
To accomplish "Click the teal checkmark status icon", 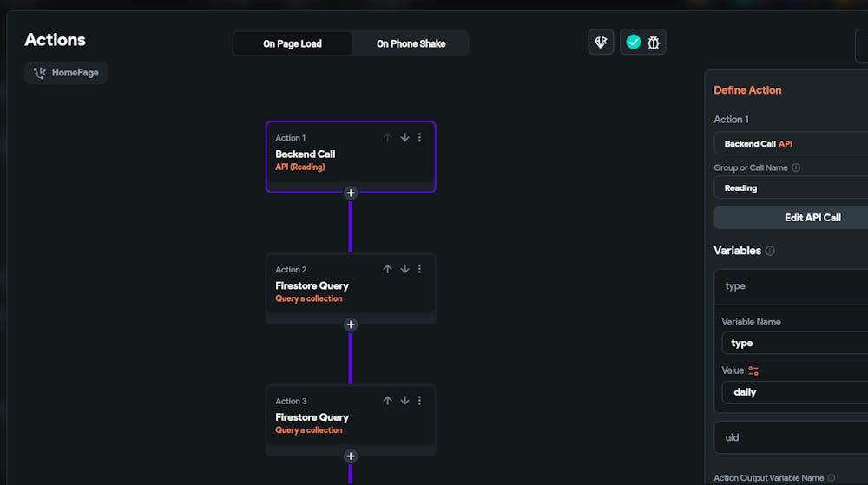I will 634,42.
